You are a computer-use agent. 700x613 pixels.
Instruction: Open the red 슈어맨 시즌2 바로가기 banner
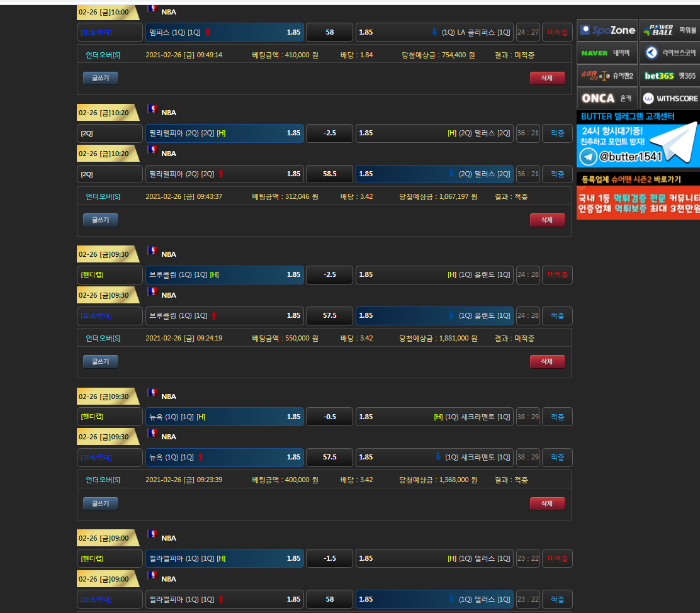(638, 196)
